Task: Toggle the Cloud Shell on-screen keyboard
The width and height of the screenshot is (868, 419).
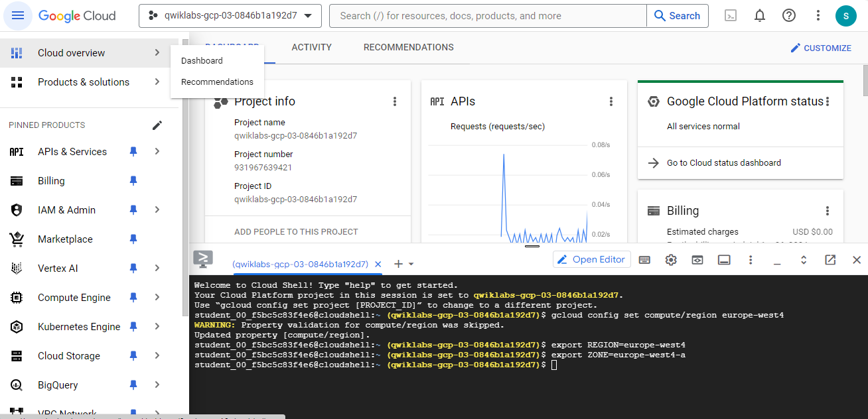Action: coord(644,260)
